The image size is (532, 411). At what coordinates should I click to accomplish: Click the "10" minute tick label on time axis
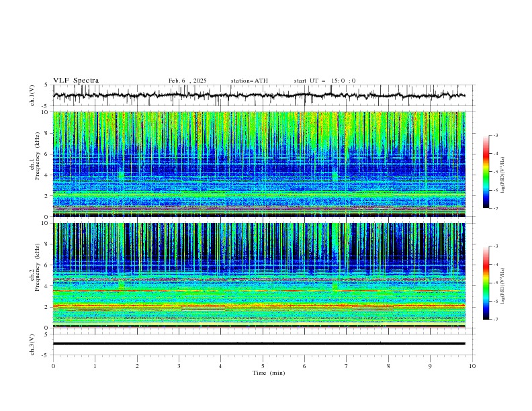point(472,366)
